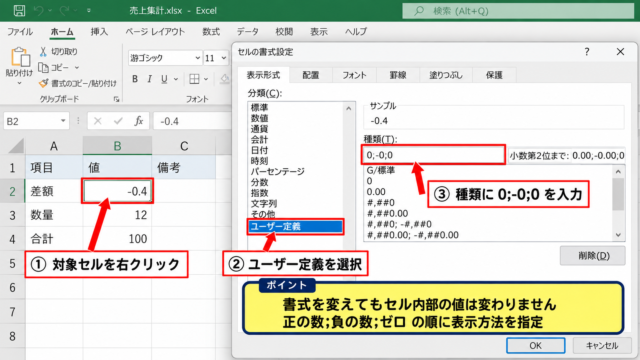
Task: Open the ヘルプ ribbon tab
Action: click(356, 31)
